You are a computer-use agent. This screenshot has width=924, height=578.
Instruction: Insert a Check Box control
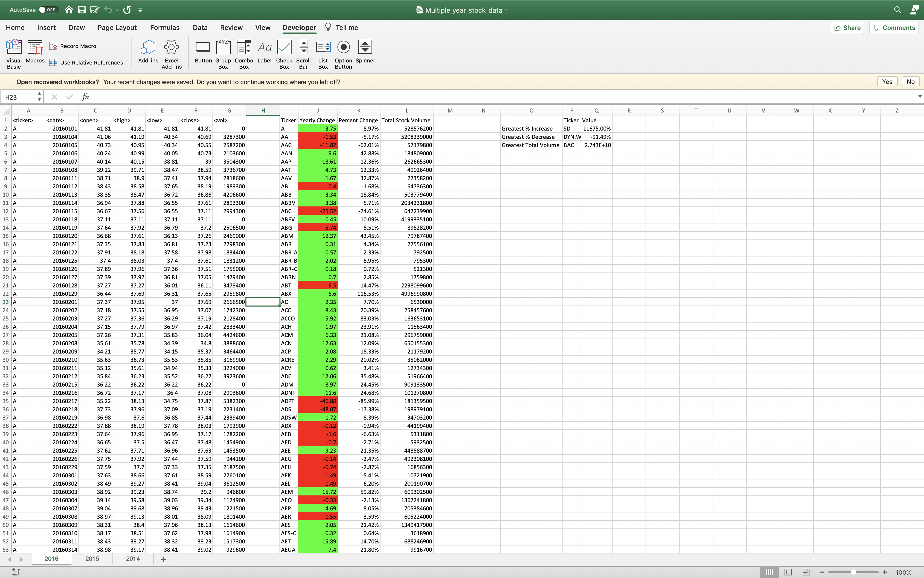coord(284,54)
